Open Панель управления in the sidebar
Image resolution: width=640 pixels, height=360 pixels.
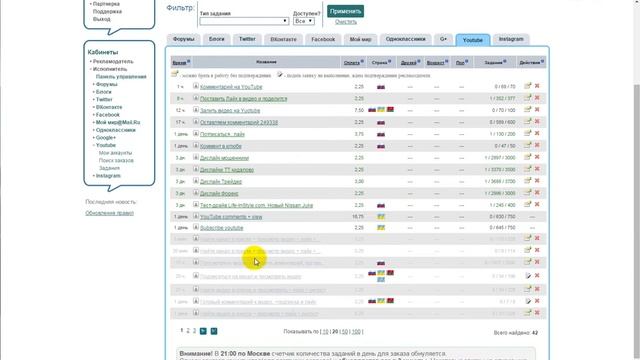(121, 77)
